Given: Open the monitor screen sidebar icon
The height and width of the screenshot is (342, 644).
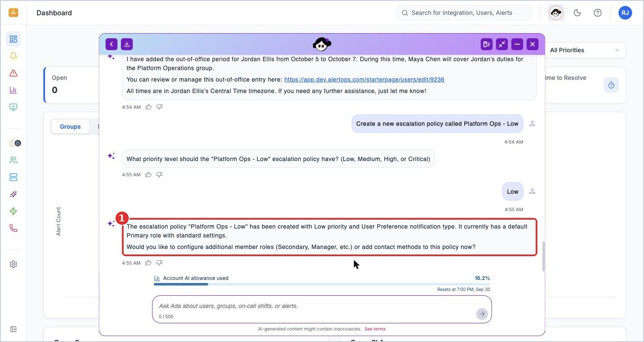Looking at the screenshot, I should click(x=13, y=107).
